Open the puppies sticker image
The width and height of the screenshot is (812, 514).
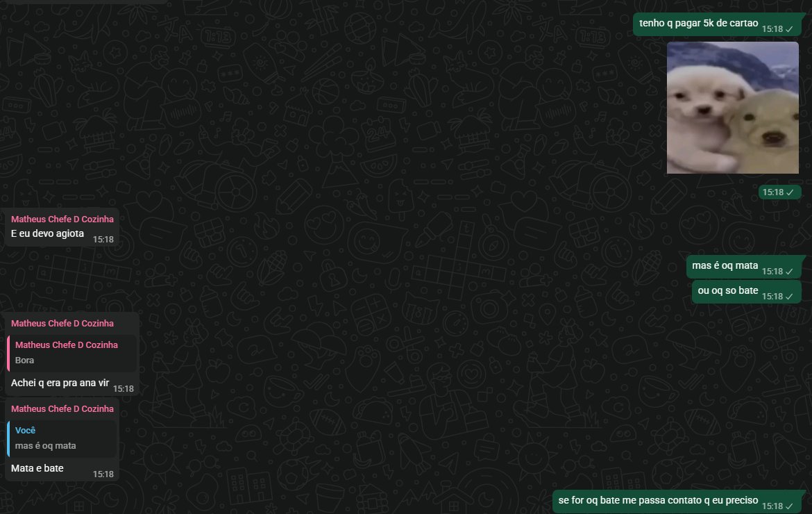[x=732, y=108]
